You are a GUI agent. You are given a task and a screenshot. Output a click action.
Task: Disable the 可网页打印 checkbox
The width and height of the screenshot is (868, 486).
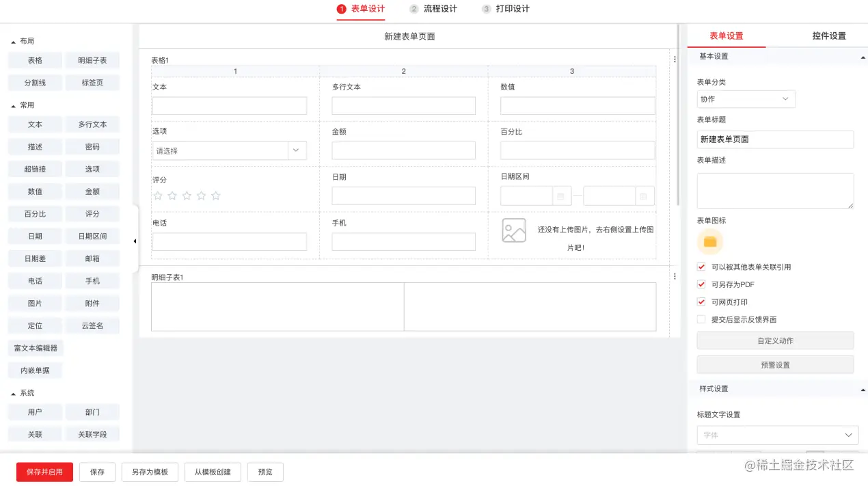(x=701, y=301)
